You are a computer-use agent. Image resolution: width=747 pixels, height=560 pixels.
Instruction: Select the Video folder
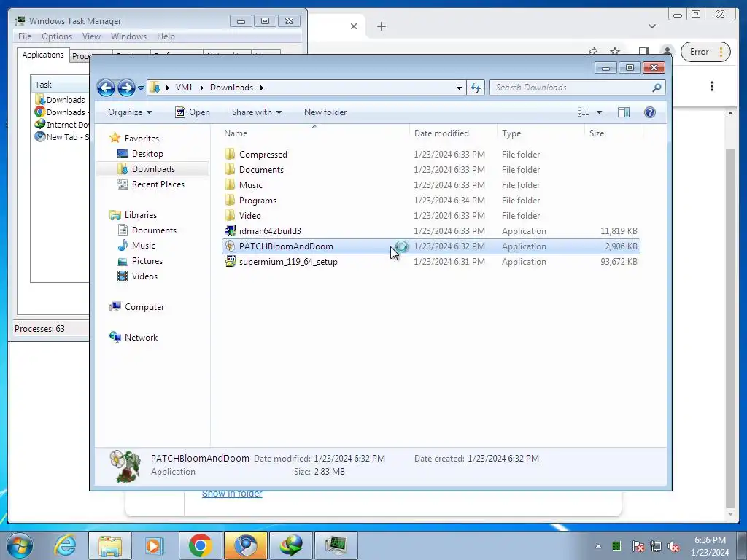(430, 215)
